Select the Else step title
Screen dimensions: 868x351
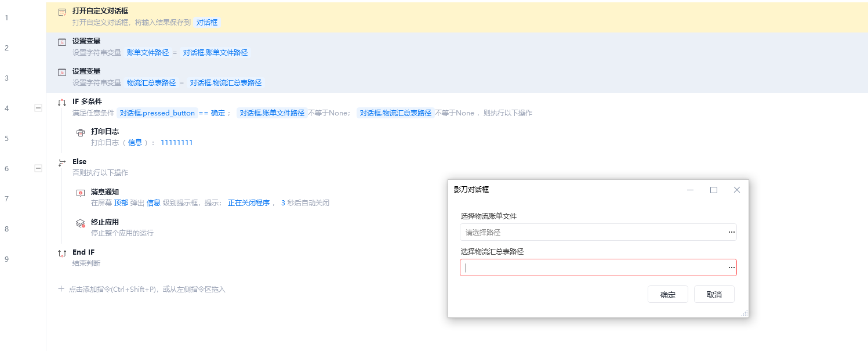pyautogui.click(x=79, y=162)
